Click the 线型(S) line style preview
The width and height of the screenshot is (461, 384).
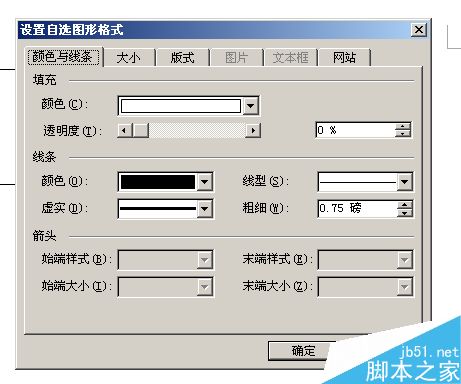[358, 182]
